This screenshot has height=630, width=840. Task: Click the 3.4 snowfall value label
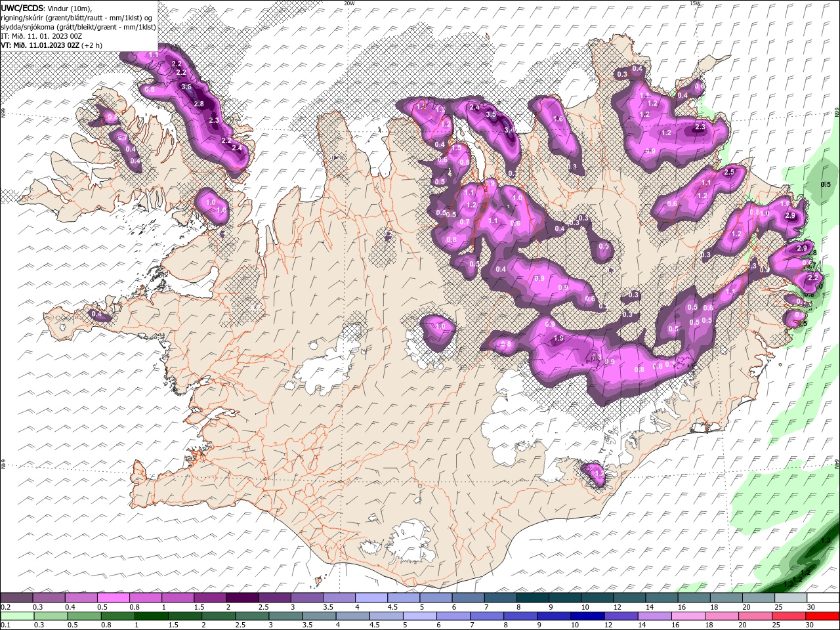click(x=509, y=130)
